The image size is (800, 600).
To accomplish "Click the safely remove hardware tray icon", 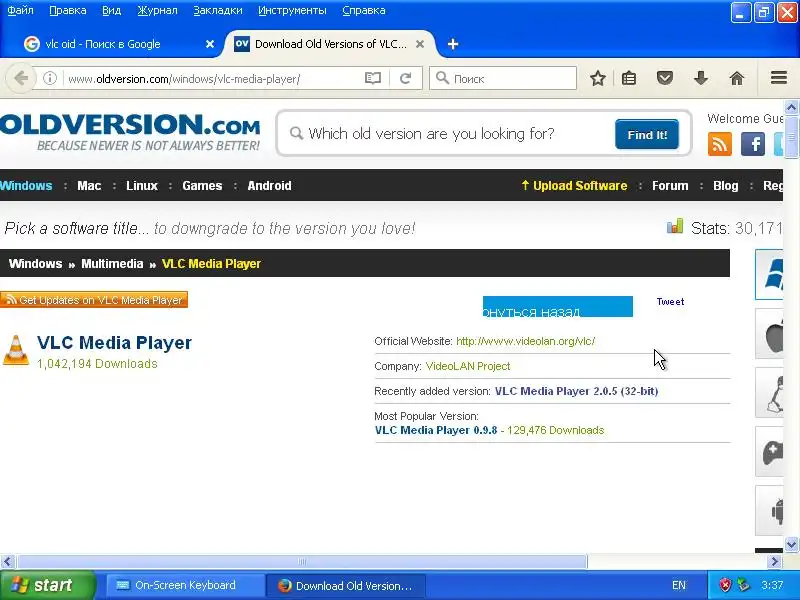I will tap(744, 585).
